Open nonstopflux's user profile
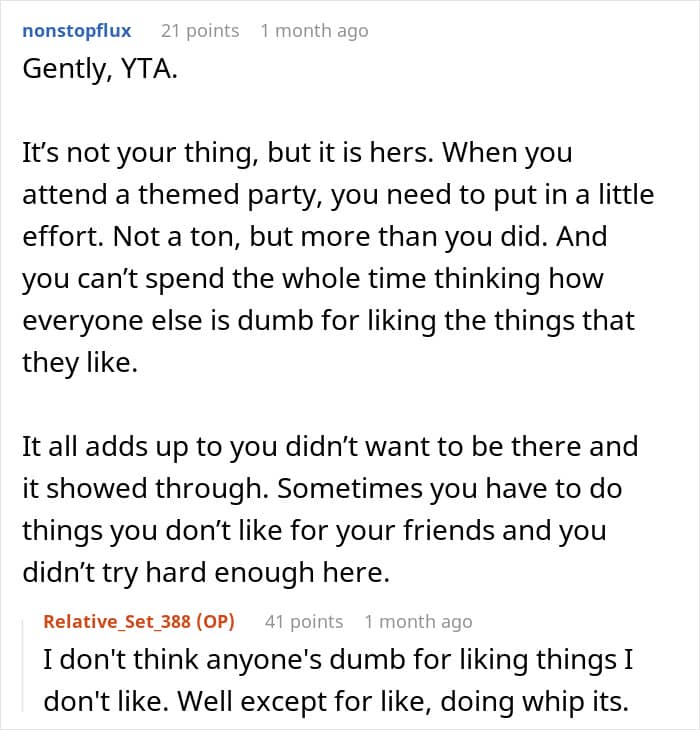The width and height of the screenshot is (700, 730). (x=77, y=31)
